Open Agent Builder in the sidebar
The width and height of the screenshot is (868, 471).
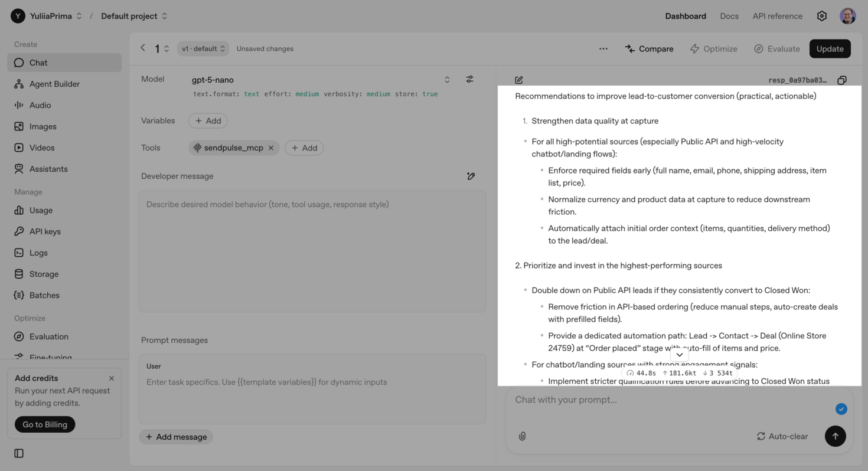[54, 84]
